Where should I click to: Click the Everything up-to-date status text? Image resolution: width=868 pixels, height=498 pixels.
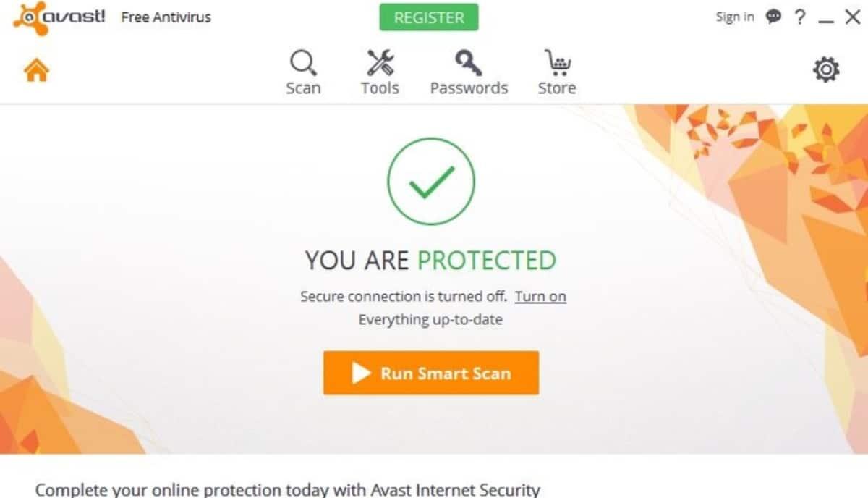click(430, 319)
